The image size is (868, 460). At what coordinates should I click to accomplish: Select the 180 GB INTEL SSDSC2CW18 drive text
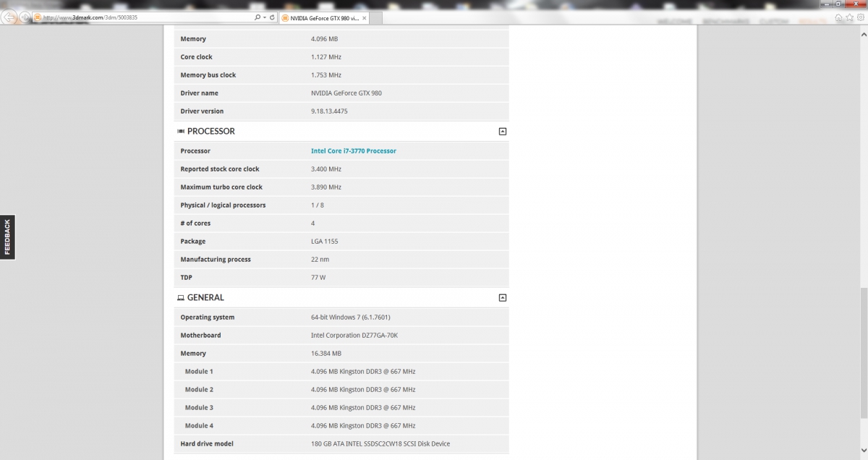[380, 444]
